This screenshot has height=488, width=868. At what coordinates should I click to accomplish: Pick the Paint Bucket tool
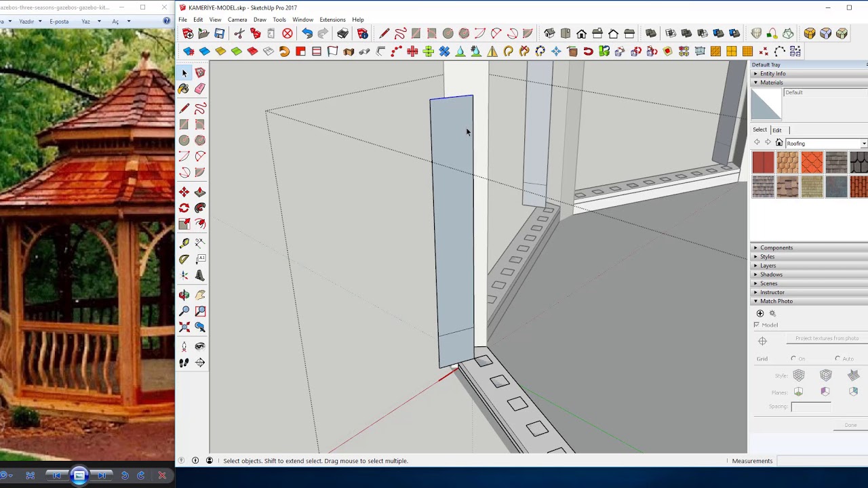point(184,89)
